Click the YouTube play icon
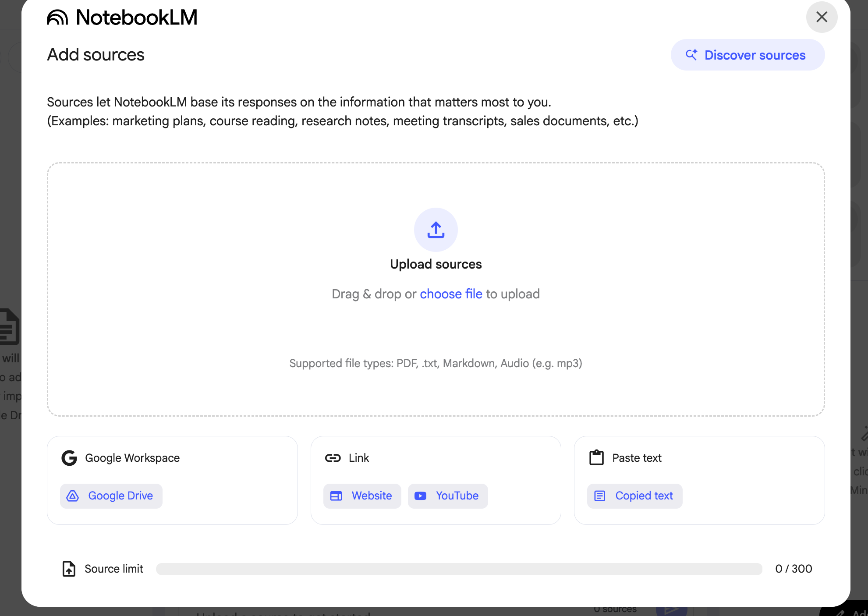This screenshot has width=868, height=616. pyautogui.click(x=421, y=496)
